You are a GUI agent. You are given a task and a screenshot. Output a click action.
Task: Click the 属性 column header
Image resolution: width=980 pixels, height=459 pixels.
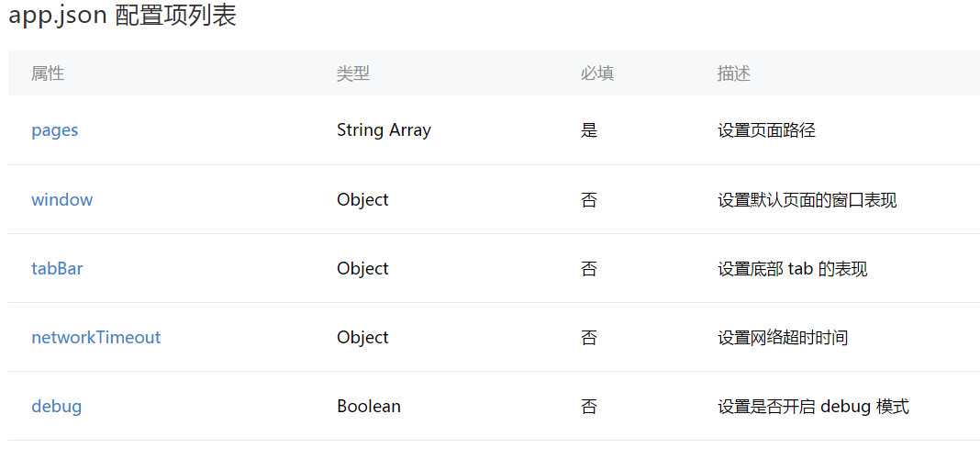coord(48,73)
